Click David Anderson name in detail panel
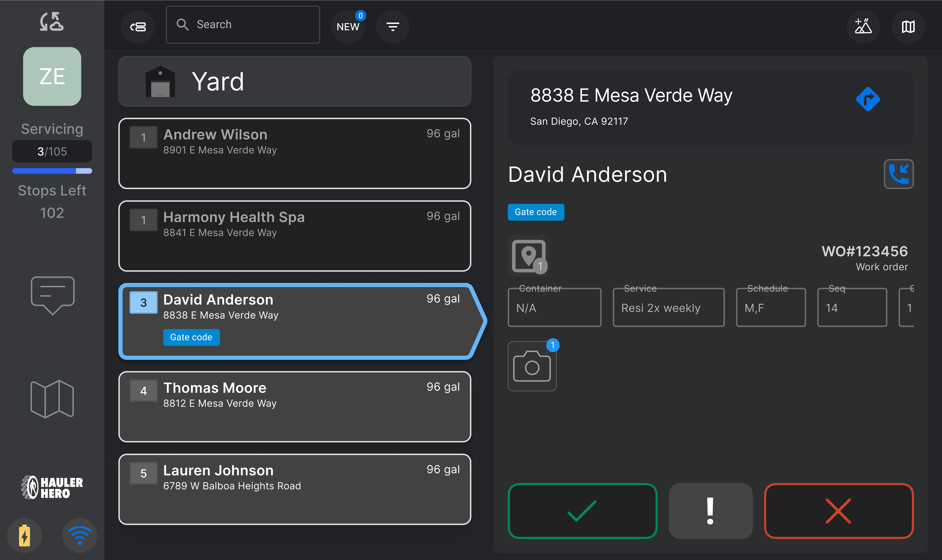The width and height of the screenshot is (942, 560). (587, 174)
